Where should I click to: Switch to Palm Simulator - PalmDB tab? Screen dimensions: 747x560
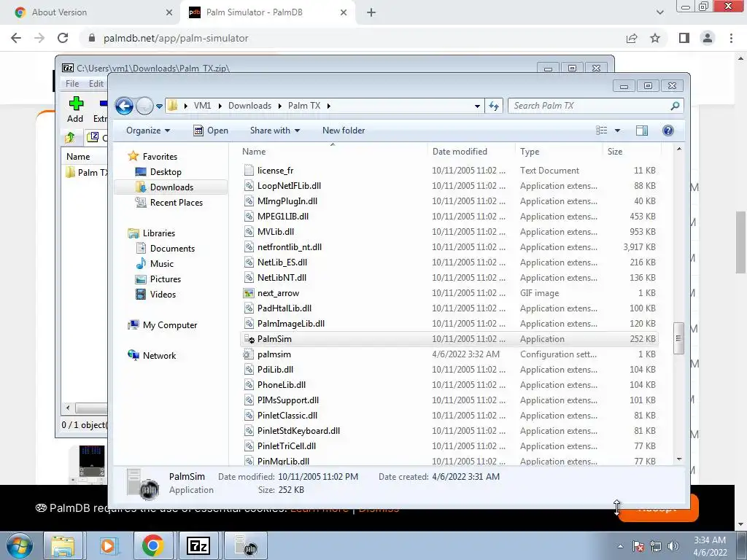click(x=268, y=12)
